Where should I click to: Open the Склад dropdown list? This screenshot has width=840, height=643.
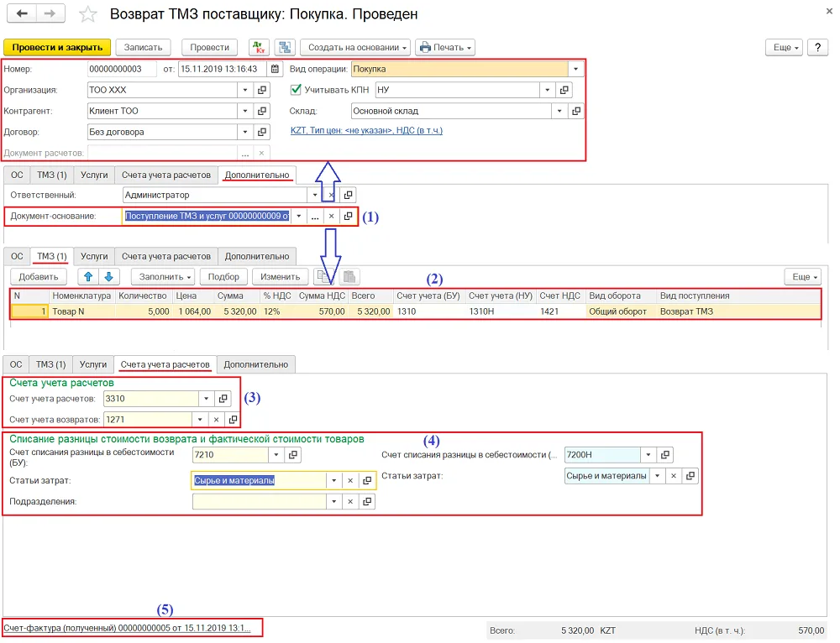click(559, 111)
